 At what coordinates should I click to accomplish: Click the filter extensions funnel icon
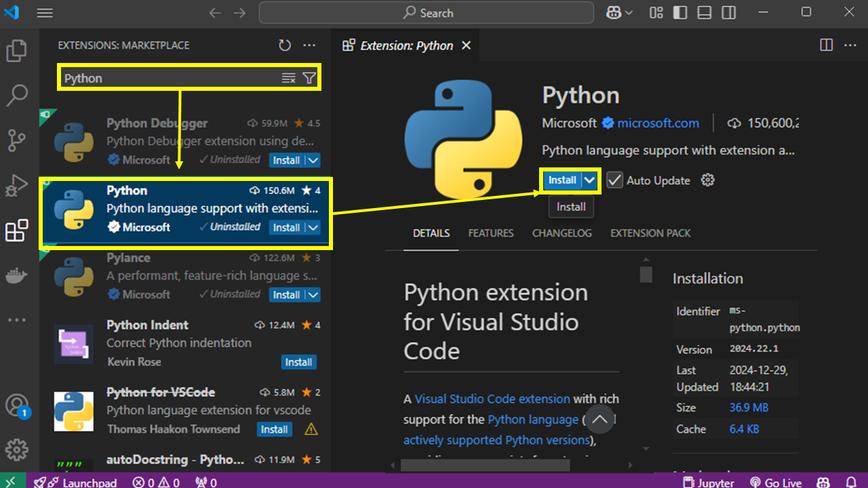(309, 79)
